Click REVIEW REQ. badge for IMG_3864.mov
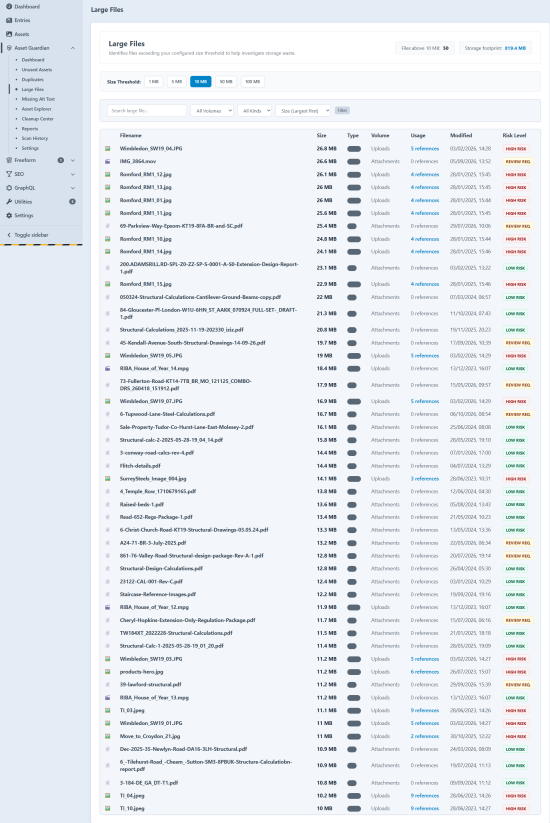Viewport: 550px width, 823px height. pos(518,161)
